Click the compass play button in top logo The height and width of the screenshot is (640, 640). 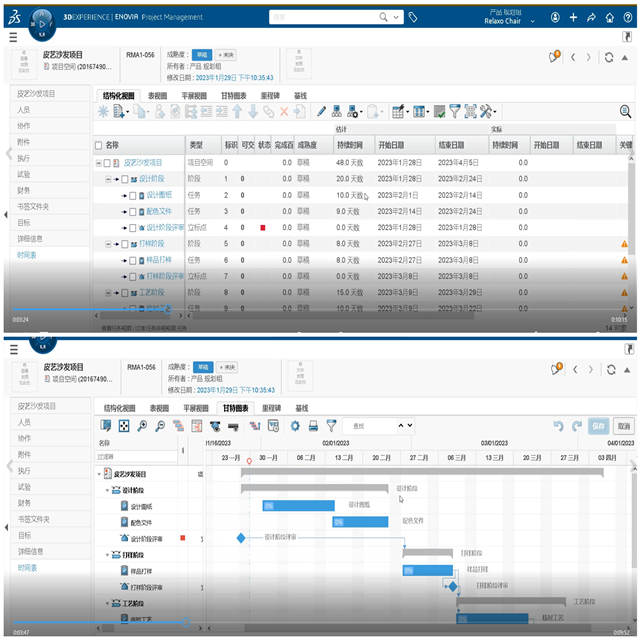tap(42, 24)
